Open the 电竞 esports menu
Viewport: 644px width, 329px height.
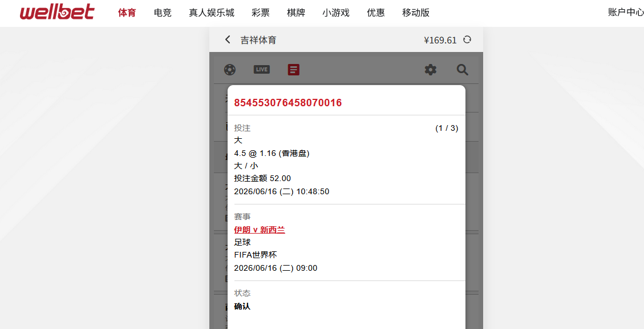[x=163, y=13]
